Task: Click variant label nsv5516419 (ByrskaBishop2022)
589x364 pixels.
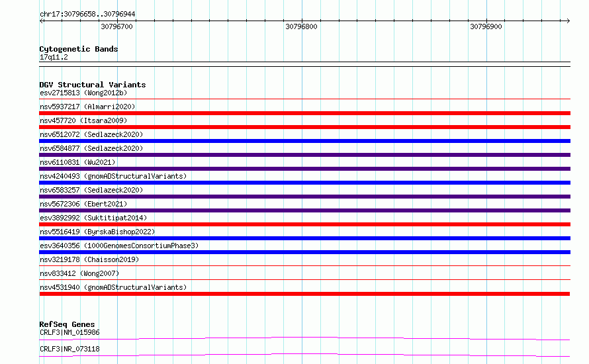Action: point(97,232)
